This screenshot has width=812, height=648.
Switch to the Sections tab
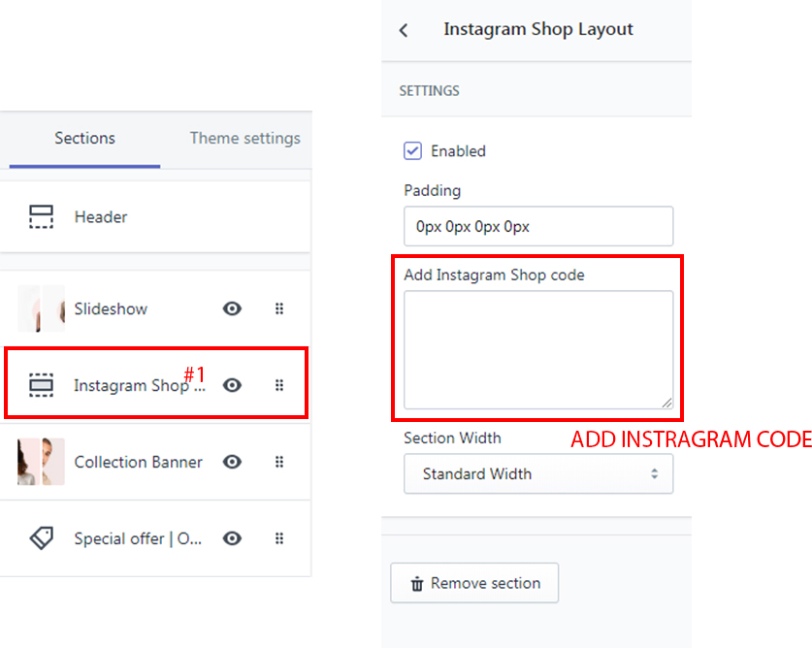[84, 138]
